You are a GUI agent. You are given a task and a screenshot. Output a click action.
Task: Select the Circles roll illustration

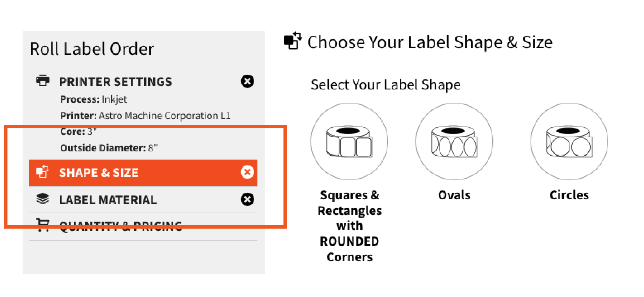[x=569, y=141]
